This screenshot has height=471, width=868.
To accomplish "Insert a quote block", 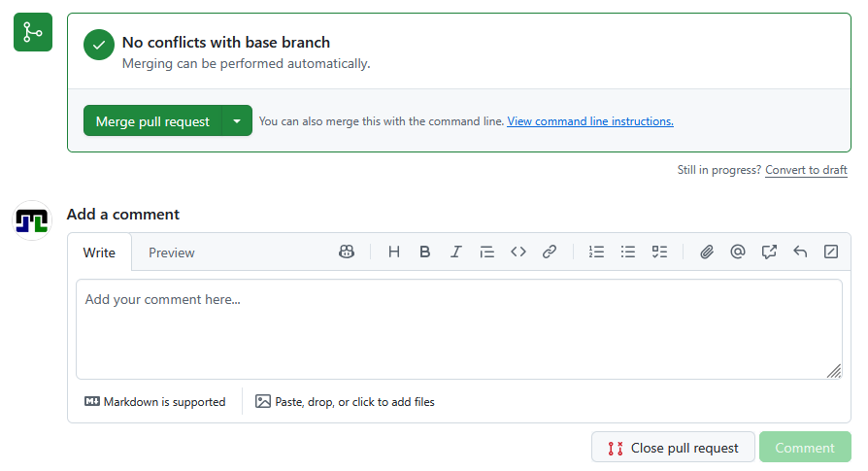I will coord(486,252).
